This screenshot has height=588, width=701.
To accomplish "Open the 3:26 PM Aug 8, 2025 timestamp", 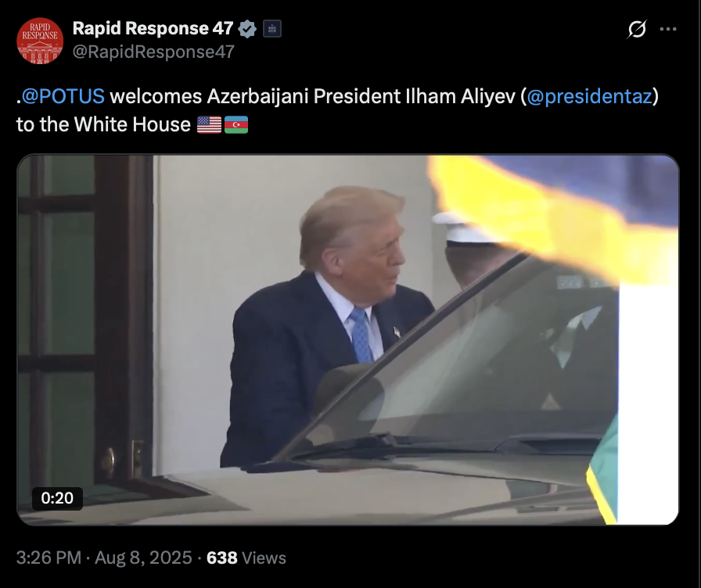I will [104, 558].
